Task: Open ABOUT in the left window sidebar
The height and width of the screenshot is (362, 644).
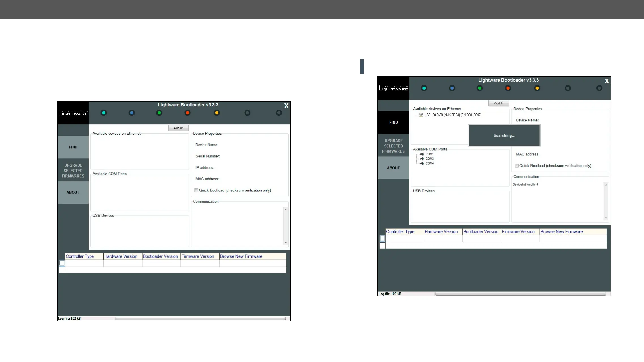Action: click(x=73, y=192)
